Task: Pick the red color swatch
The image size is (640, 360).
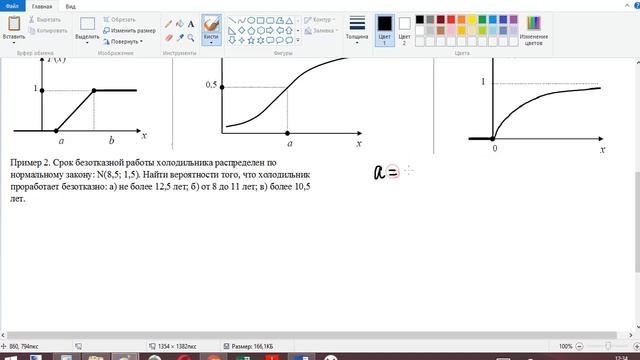Action: click(451, 20)
